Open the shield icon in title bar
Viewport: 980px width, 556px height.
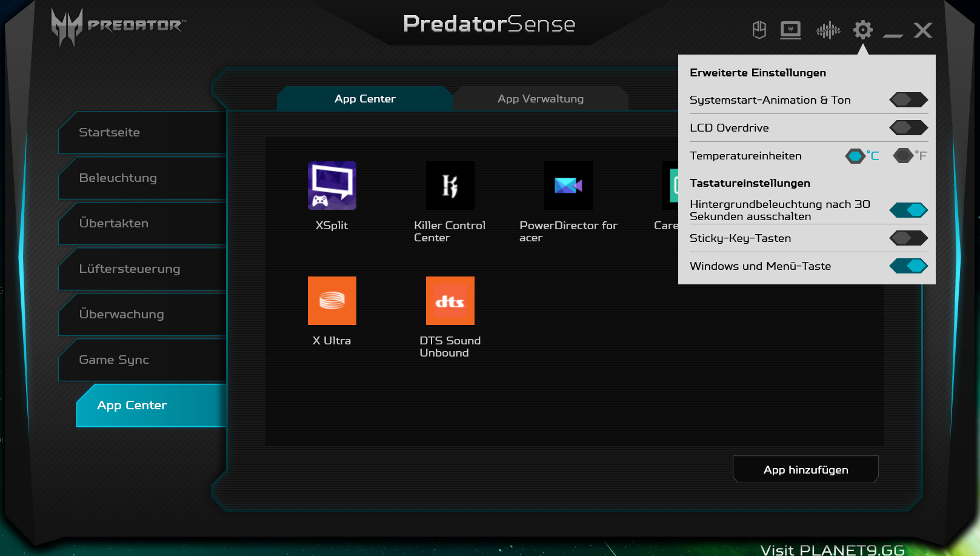click(759, 30)
